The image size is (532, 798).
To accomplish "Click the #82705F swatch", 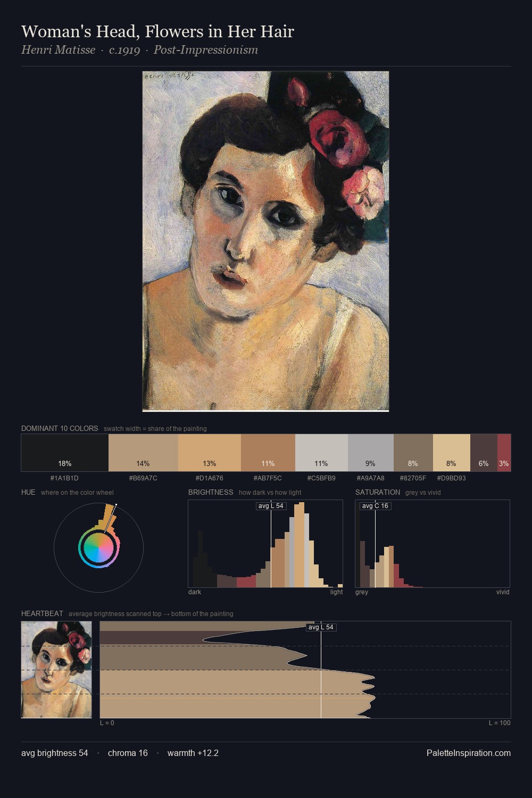I will click(x=413, y=453).
